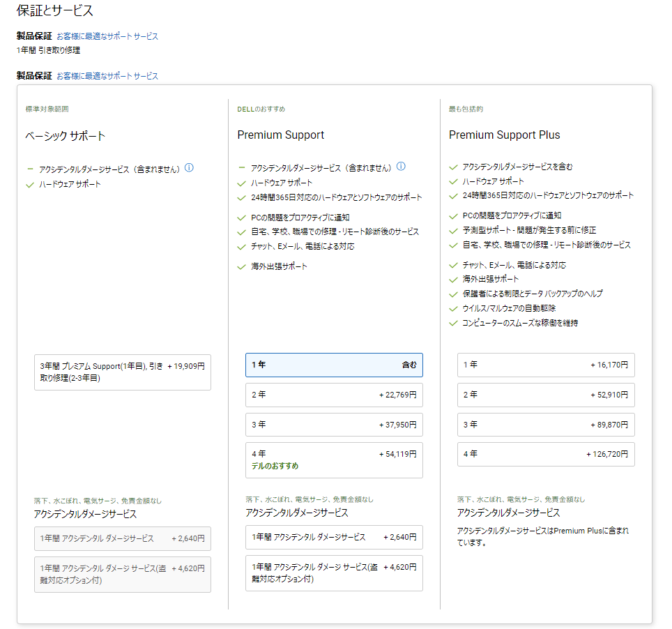Select 3年間 プレミアム Support basic option for 19,909円
This screenshot has width=672, height=629.
pyautogui.click(x=123, y=372)
